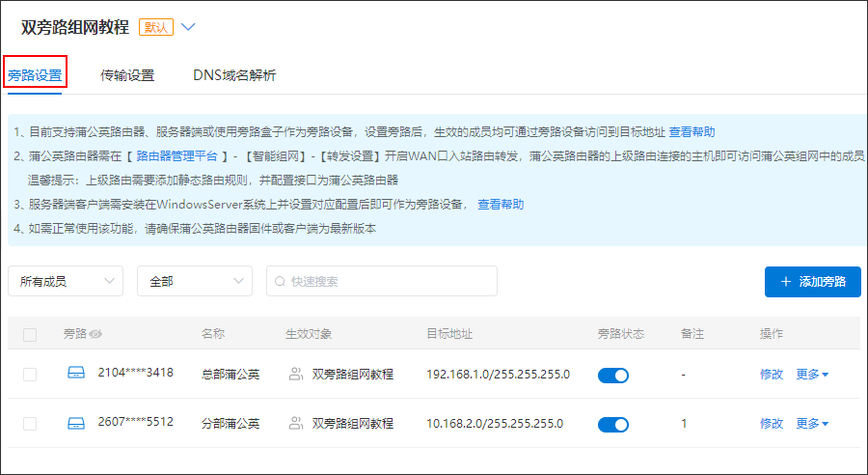This screenshot has width=868, height=475.
Task: Click the name 分部蒲公英
Action: pos(231,424)
